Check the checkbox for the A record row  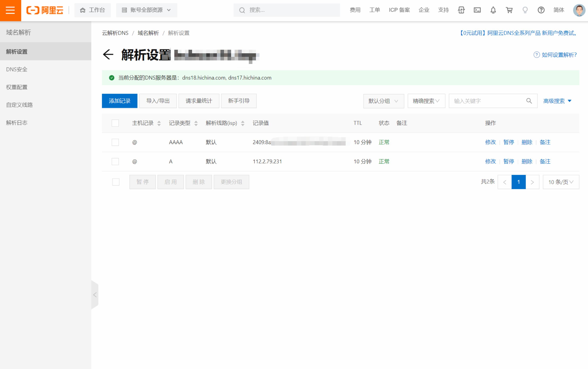(115, 161)
